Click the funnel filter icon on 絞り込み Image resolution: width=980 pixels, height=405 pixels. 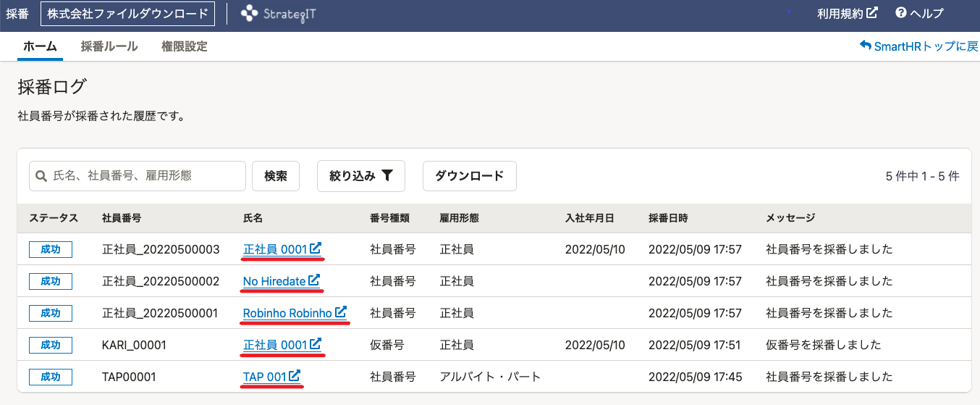pos(387,175)
